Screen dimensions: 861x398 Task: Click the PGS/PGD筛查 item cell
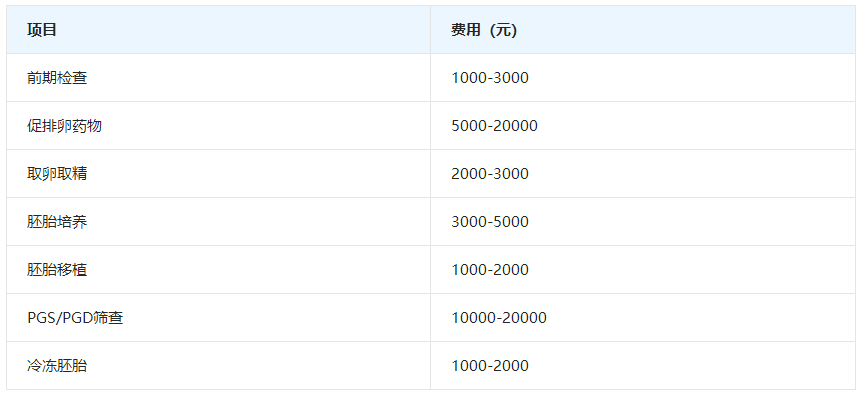point(75,318)
